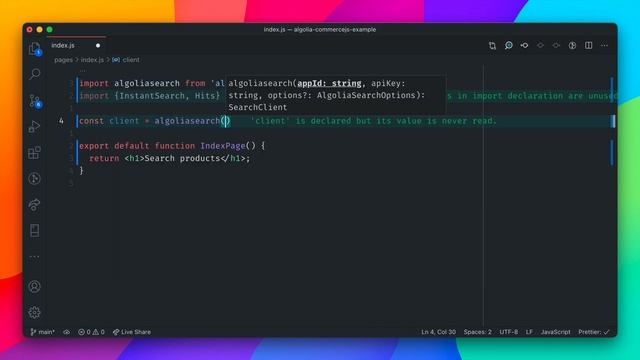
Task: Open the Source Control view
Action: (x=35, y=101)
